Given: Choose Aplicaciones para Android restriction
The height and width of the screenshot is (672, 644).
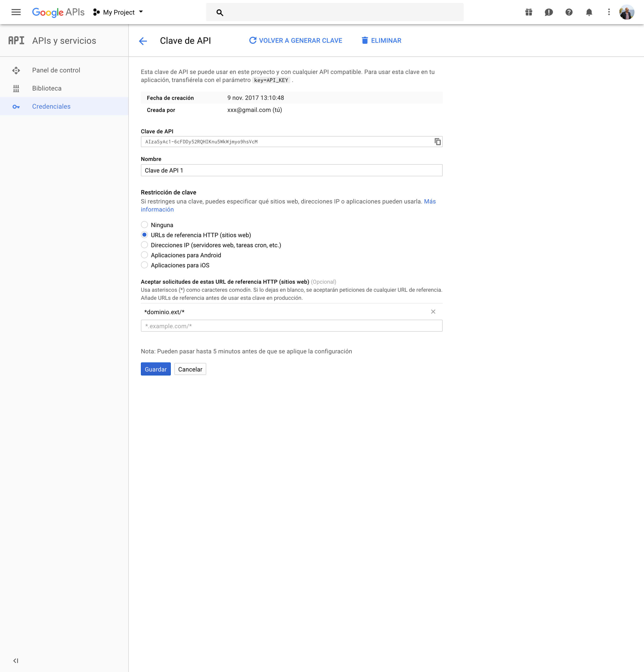Looking at the screenshot, I should pos(144,255).
